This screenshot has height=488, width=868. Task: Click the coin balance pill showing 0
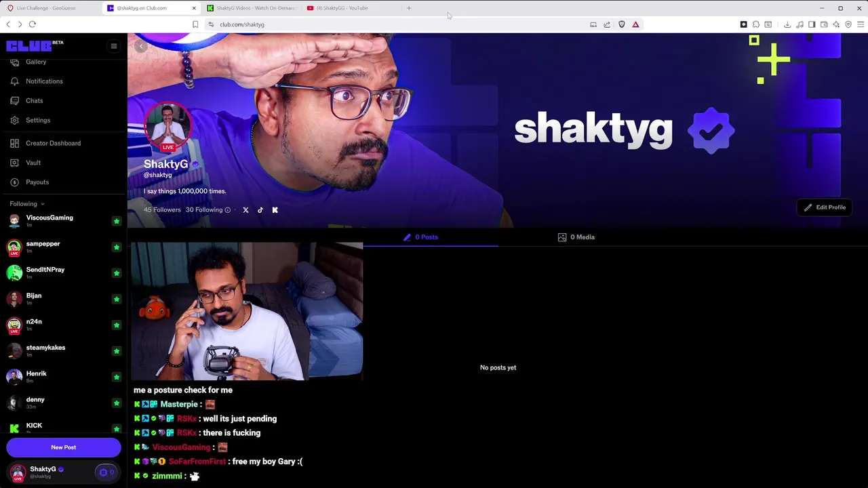106,472
